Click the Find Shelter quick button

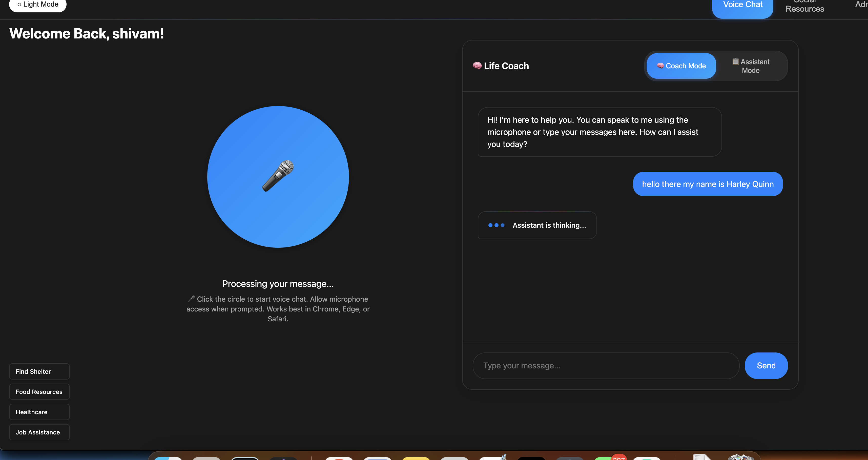tap(39, 371)
